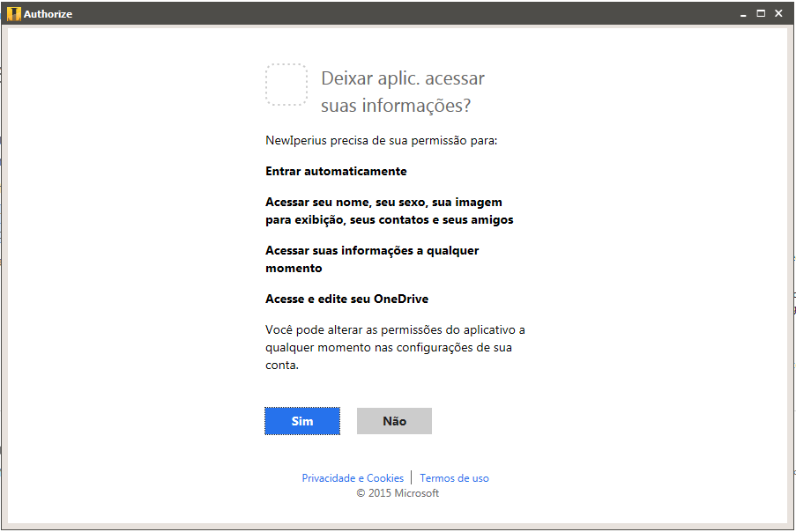Viewport: 796px width, 532px height.
Task: Click the Não button to deny
Action: click(394, 421)
